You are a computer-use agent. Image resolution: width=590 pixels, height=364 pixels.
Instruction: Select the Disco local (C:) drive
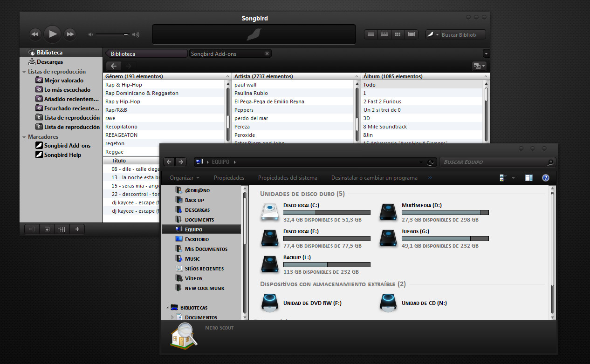[316, 212]
